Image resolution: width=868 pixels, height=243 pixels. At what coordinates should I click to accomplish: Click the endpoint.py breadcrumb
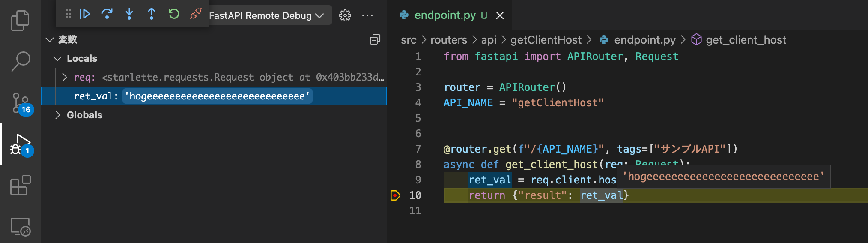click(644, 40)
